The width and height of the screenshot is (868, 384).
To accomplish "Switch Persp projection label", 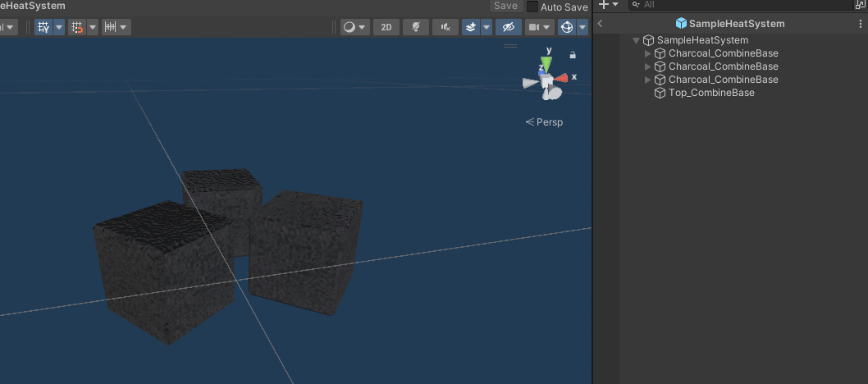I will (544, 122).
